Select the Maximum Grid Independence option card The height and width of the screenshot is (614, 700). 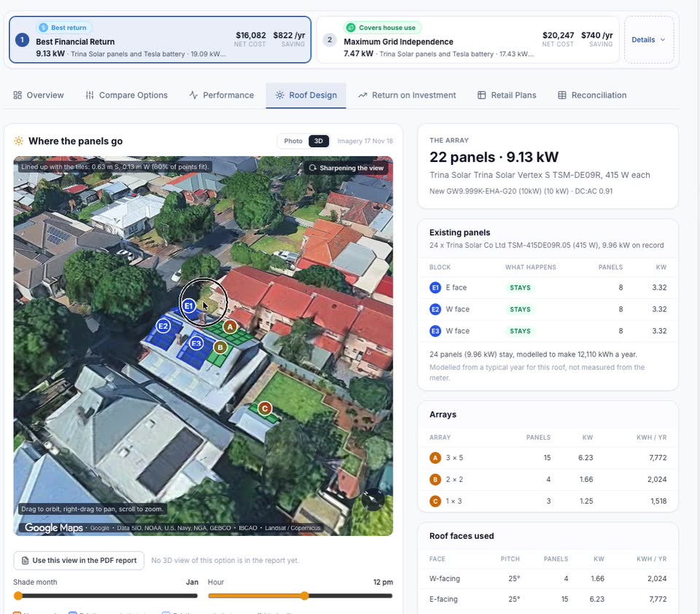[x=467, y=40]
